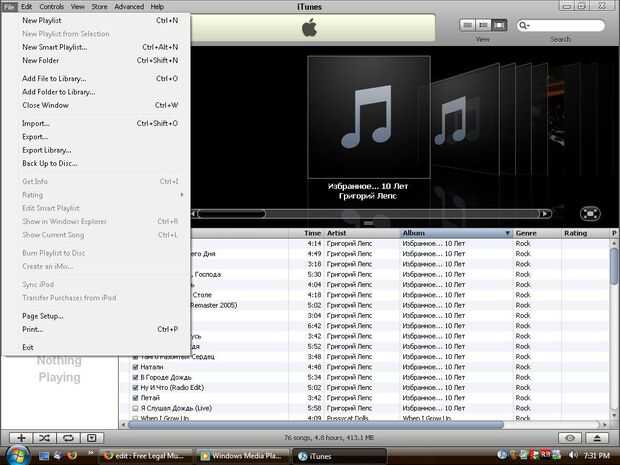Choose Page Setup
Image resolution: width=620 pixels, height=465 pixels.
[97, 316]
